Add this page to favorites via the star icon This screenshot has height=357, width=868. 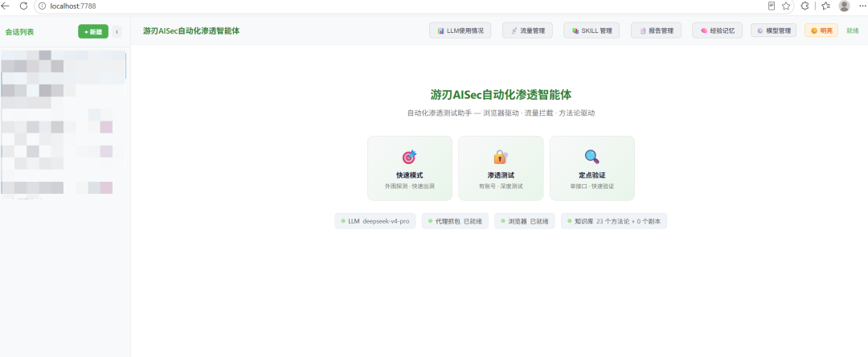coord(785,6)
